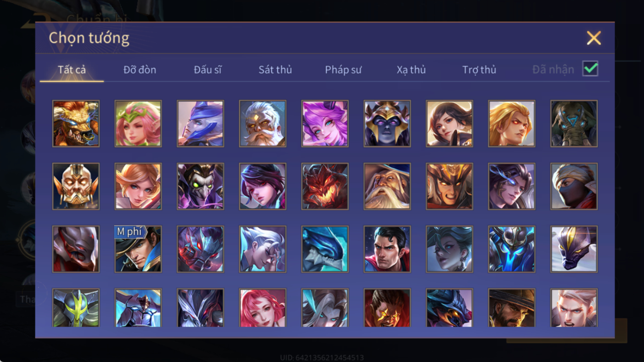Open the "Đấu sĩ" tab
644x362 pixels.
click(207, 70)
